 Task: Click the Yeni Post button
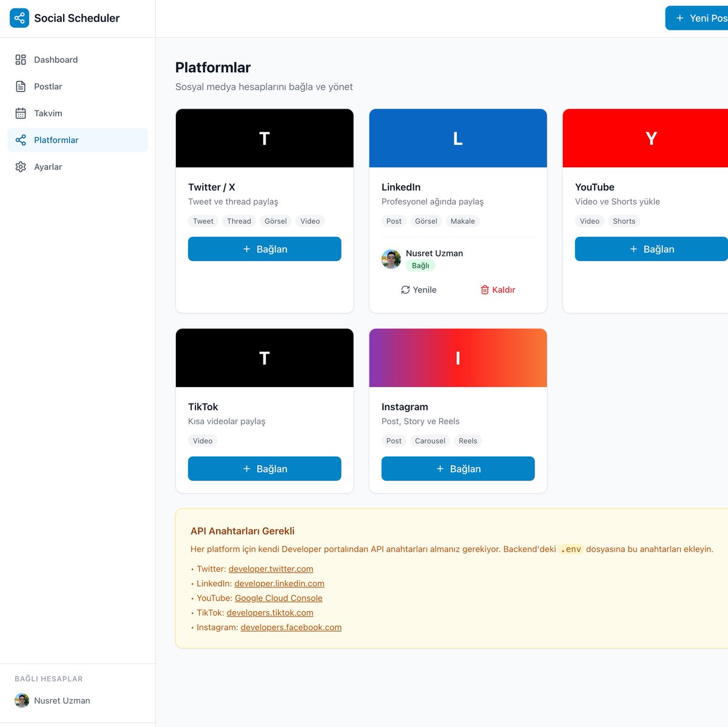[697, 18]
